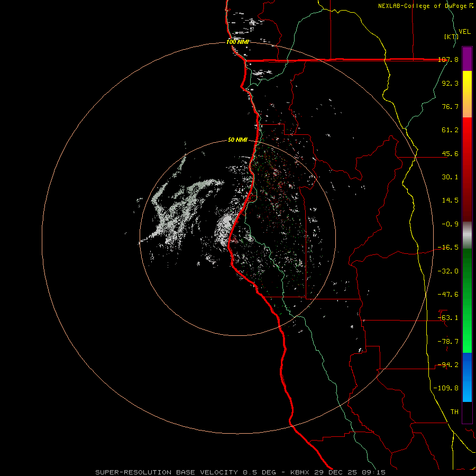Click the VEL legend title
This screenshot has width=476, height=476.
coord(464,32)
